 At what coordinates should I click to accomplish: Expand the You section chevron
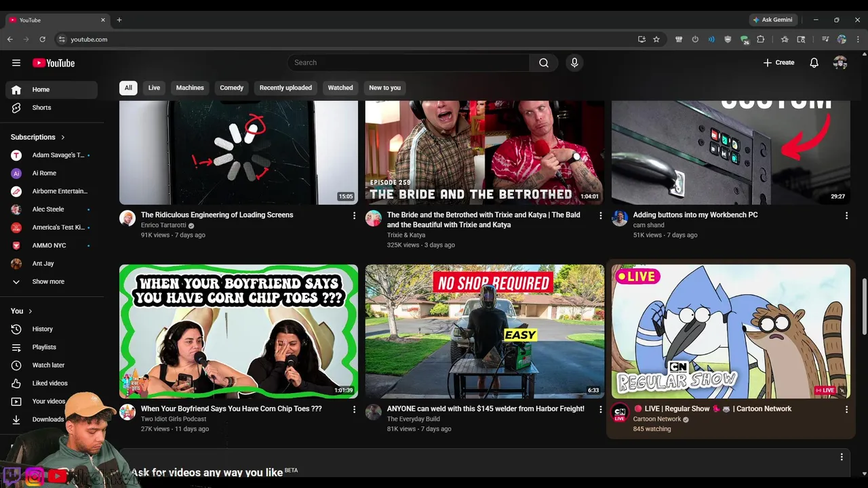(x=31, y=311)
